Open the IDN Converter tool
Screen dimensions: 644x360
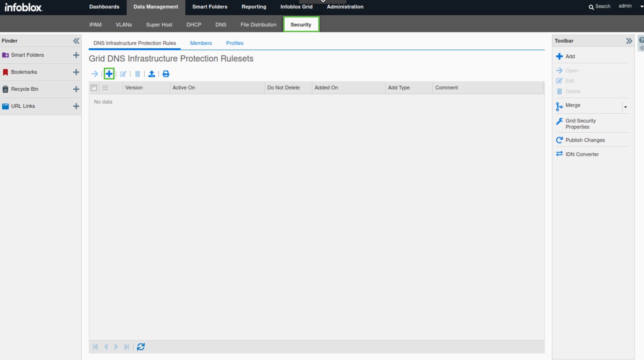(x=582, y=154)
